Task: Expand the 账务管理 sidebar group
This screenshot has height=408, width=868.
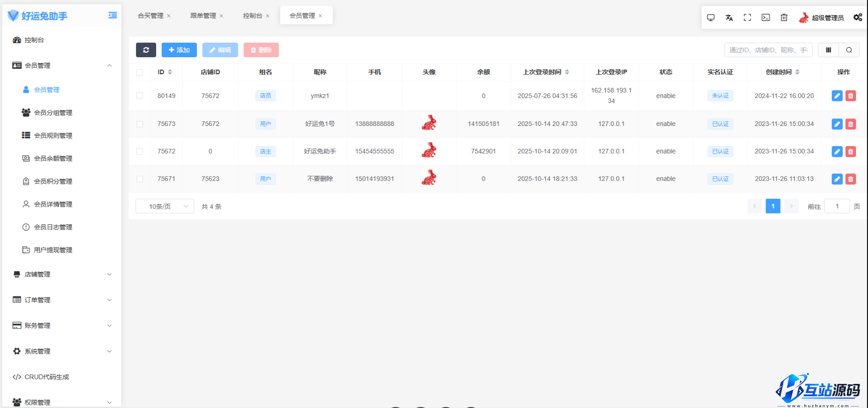Action: coord(62,326)
